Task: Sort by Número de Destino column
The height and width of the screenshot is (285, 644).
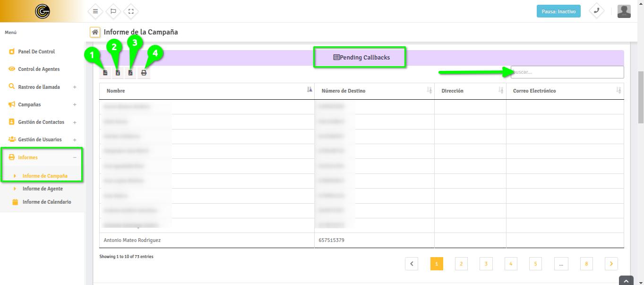Action: 374,91
